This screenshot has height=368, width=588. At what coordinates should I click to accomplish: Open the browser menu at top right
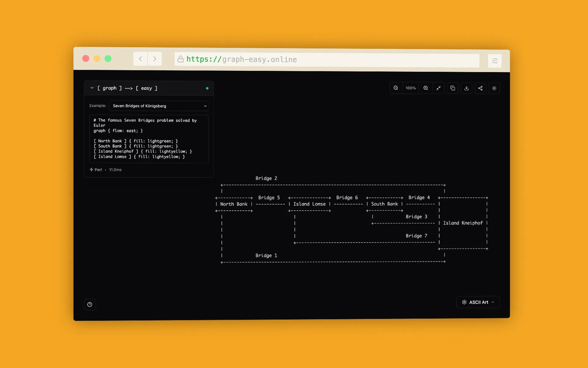(x=495, y=61)
